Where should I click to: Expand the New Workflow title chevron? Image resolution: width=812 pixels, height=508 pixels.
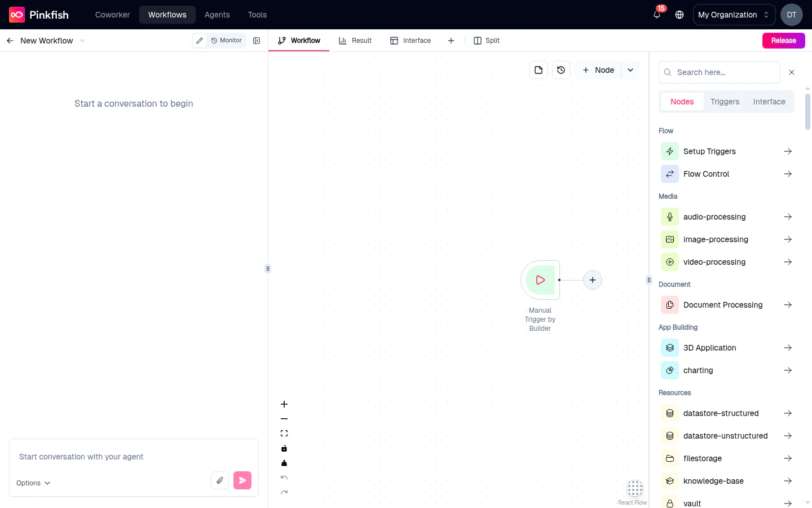coord(82,41)
